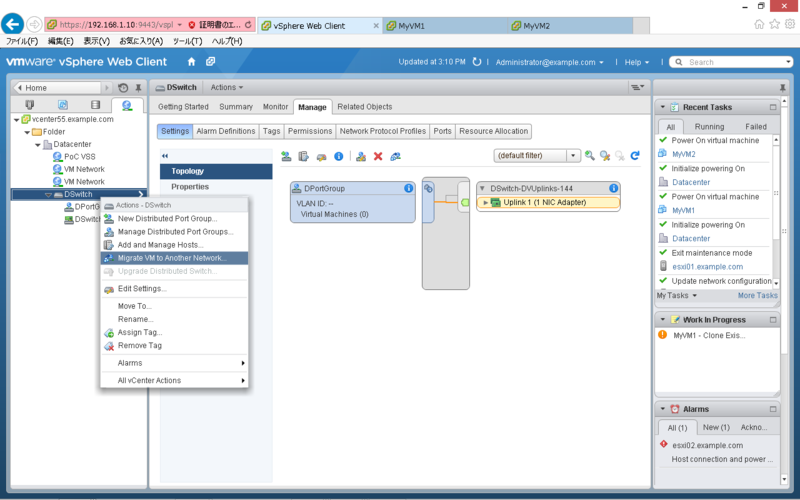This screenshot has width=800, height=500.
Task: Click the refresh icon beside Updated time
Action: pyautogui.click(x=477, y=62)
